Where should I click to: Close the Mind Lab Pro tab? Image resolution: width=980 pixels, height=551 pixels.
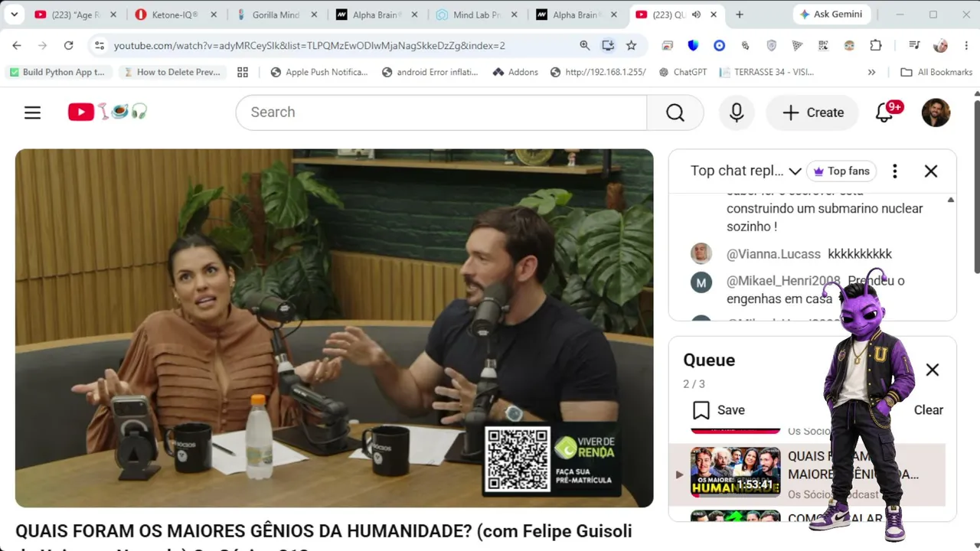[514, 15]
